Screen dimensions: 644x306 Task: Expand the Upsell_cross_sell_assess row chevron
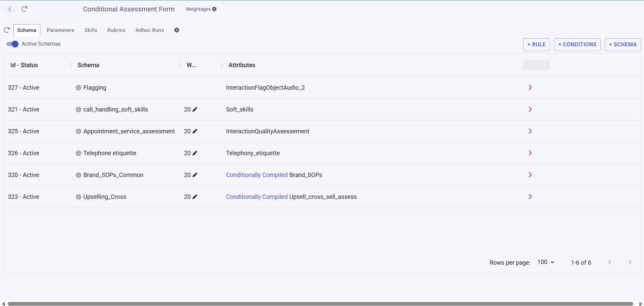tap(530, 197)
